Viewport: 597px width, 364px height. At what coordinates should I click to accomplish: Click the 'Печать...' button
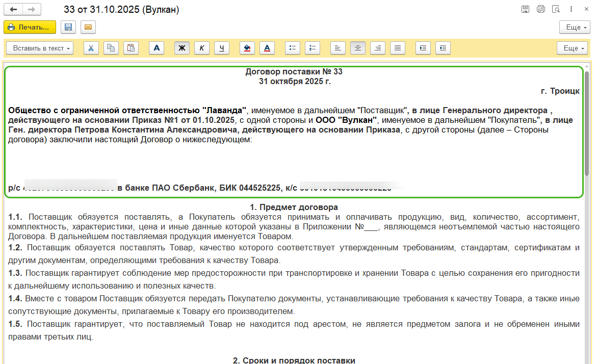click(30, 27)
